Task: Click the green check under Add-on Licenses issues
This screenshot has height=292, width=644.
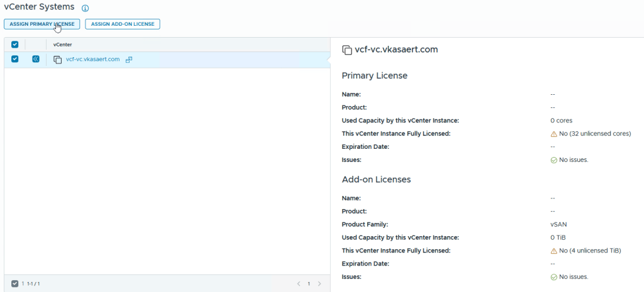Action: 553,277
